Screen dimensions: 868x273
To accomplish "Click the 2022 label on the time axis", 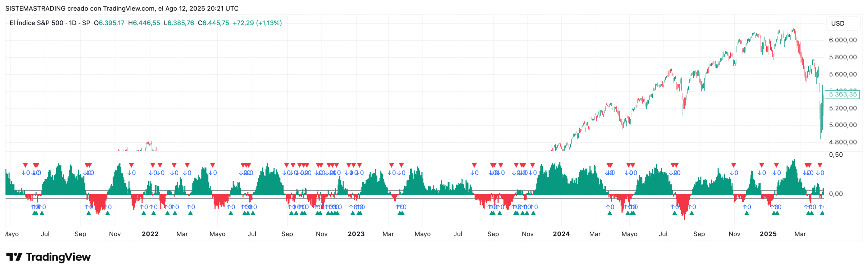I will pos(150,234).
